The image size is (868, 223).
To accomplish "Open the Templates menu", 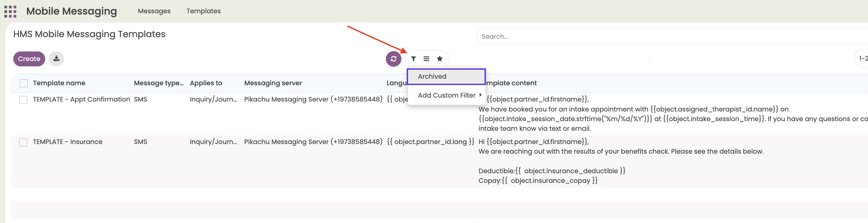I will coord(203,11).
